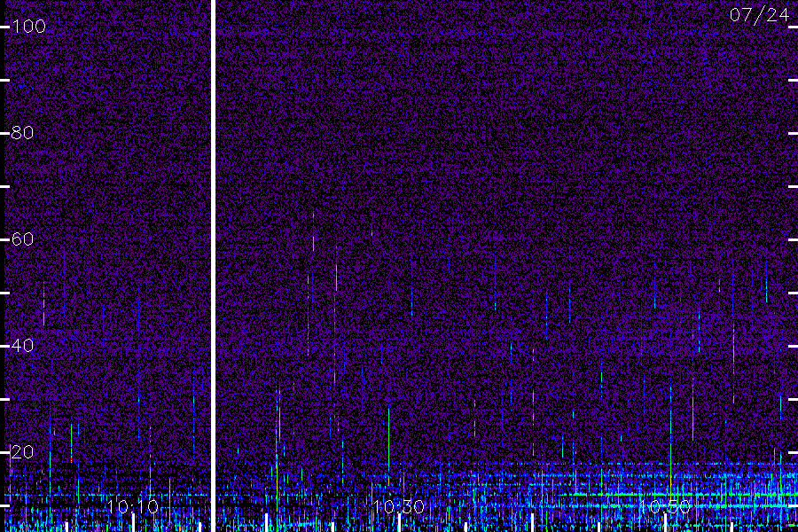798x532 pixels.
Task: Click the 60 frequency axis label
Action: pyautogui.click(x=22, y=239)
